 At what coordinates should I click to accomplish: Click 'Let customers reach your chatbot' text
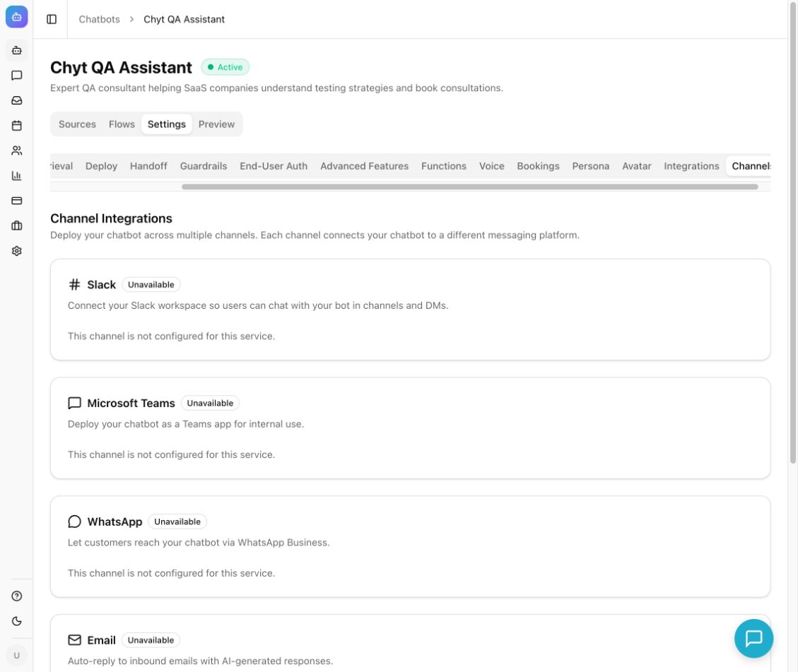coord(199,542)
